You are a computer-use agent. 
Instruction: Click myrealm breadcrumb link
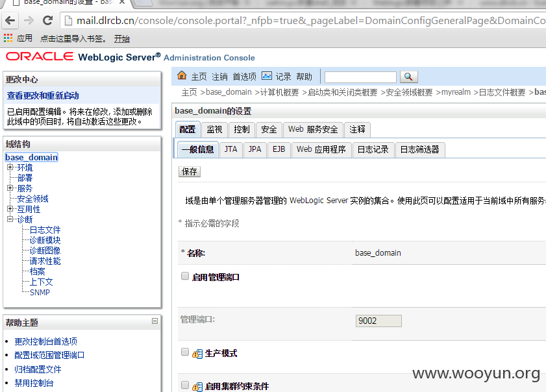[456, 92]
